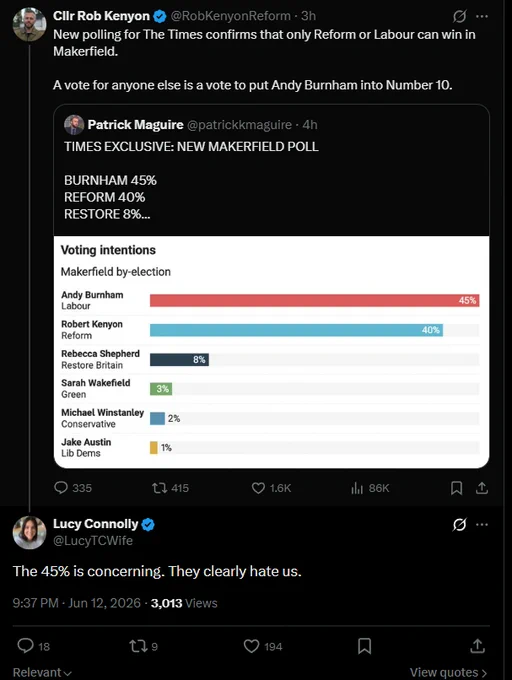
Task: Share Lucy Connolly's post
Action: [x=477, y=646]
